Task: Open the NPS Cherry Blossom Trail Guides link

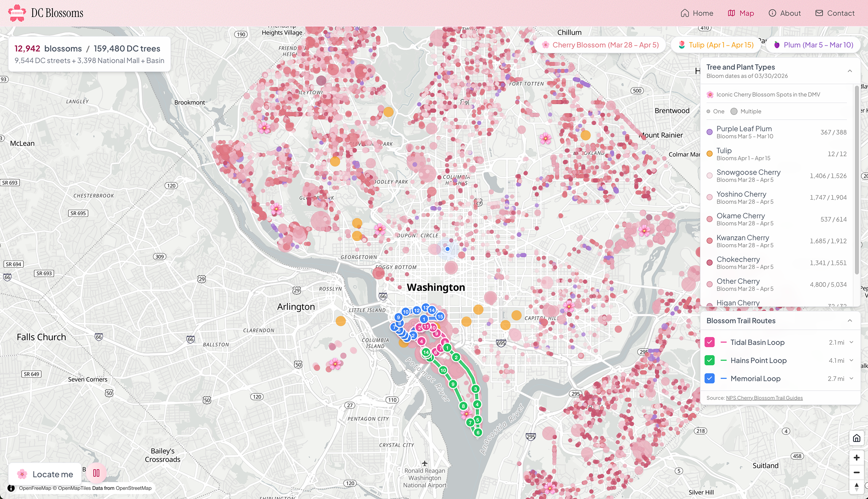Action: point(764,398)
